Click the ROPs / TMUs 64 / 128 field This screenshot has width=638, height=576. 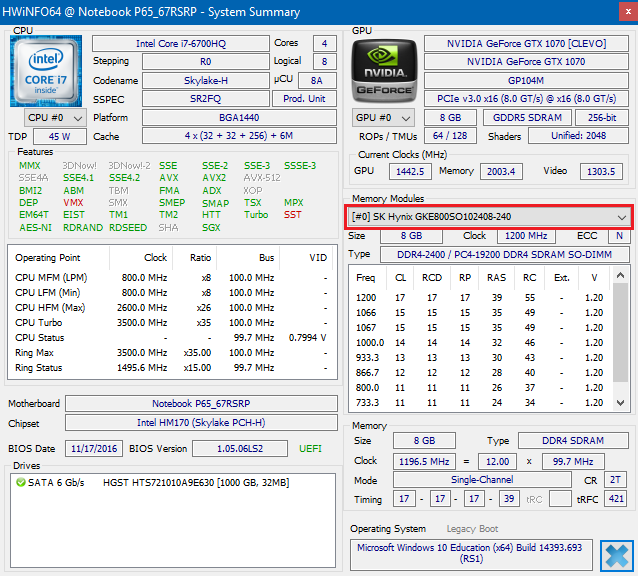(x=450, y=136)
